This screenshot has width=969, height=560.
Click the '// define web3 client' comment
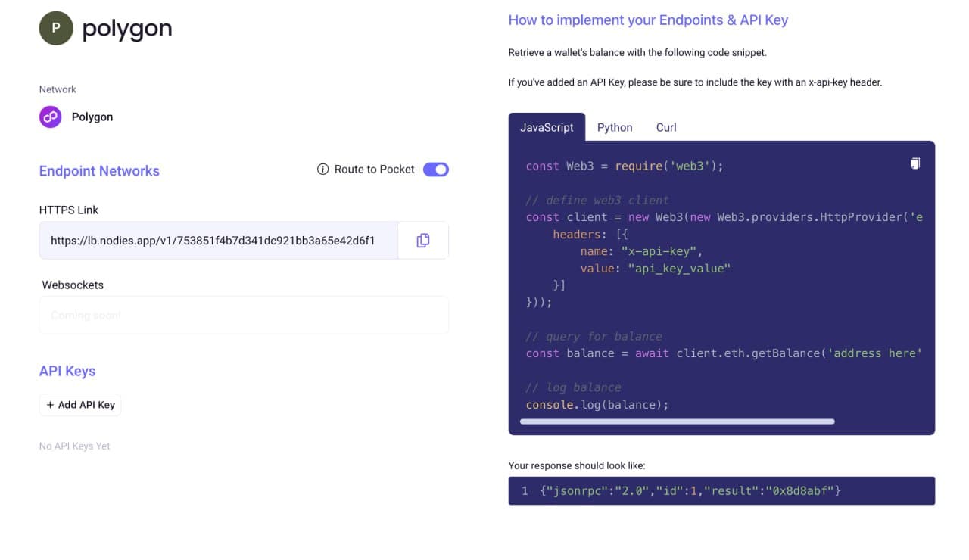597,201
